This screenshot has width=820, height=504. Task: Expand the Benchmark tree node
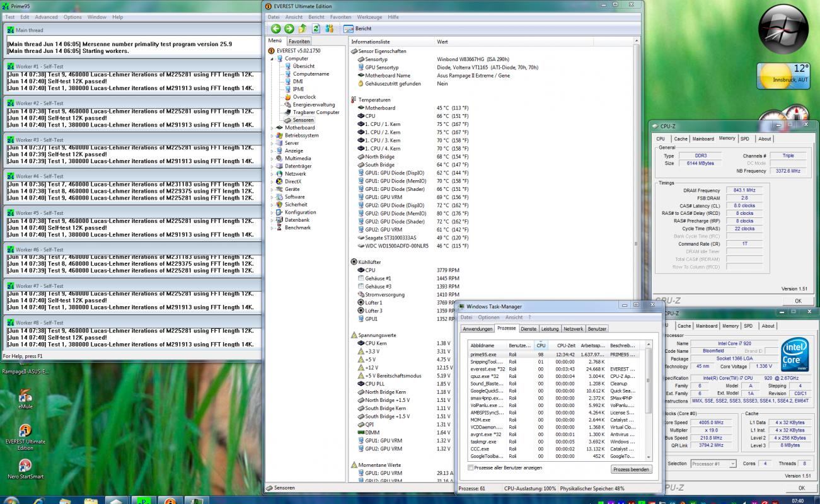coord(272,227)
